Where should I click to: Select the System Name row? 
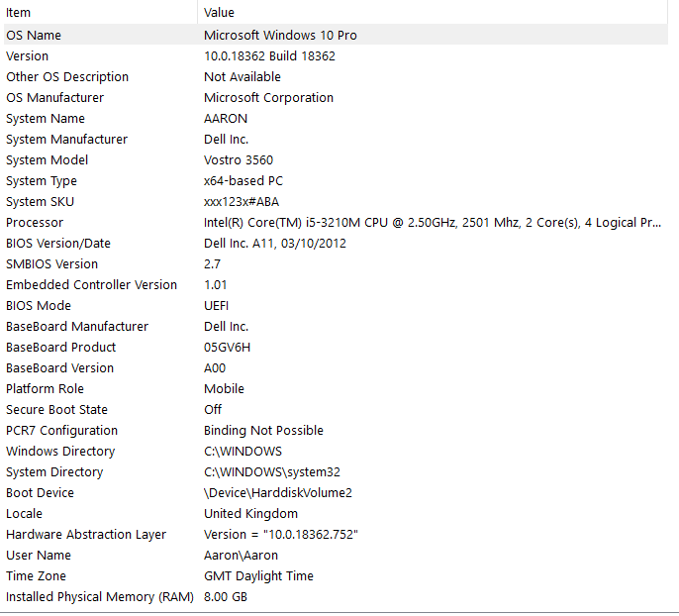coord(40,118)
